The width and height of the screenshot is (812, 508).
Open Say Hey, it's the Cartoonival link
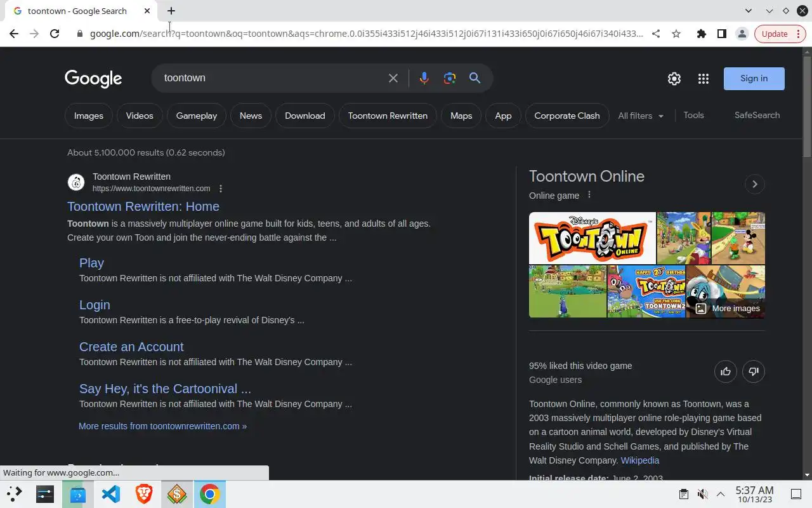click(x=165, y=389)
